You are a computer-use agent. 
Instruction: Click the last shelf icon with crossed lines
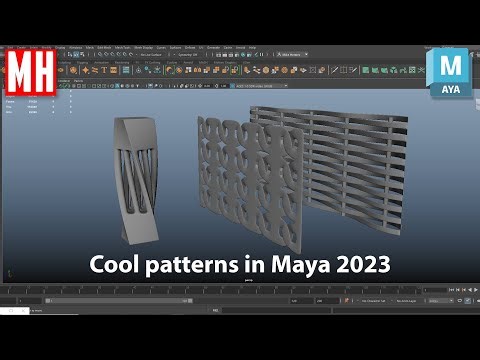tap(422, 70)
